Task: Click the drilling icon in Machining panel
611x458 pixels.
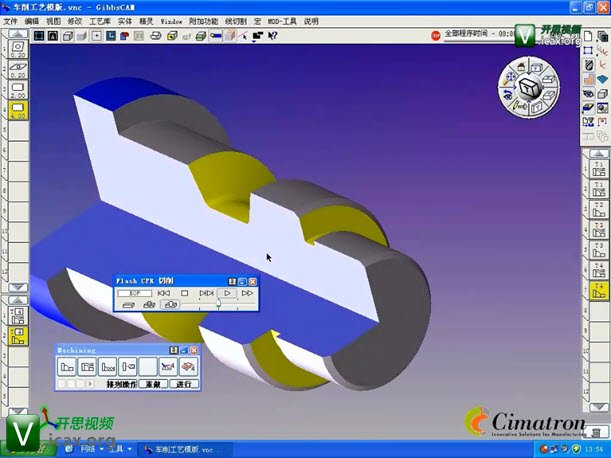Action: pyautogui.click(x=127, y=367)
